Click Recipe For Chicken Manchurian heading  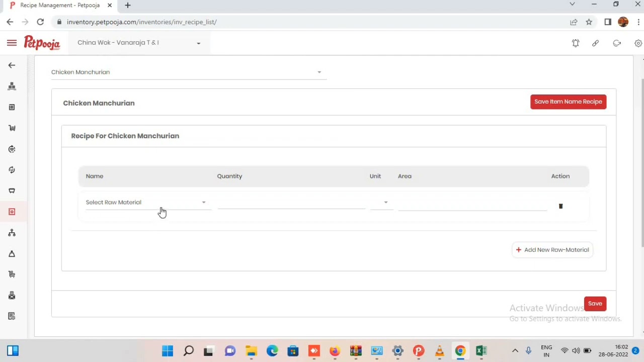pos(125,136)
